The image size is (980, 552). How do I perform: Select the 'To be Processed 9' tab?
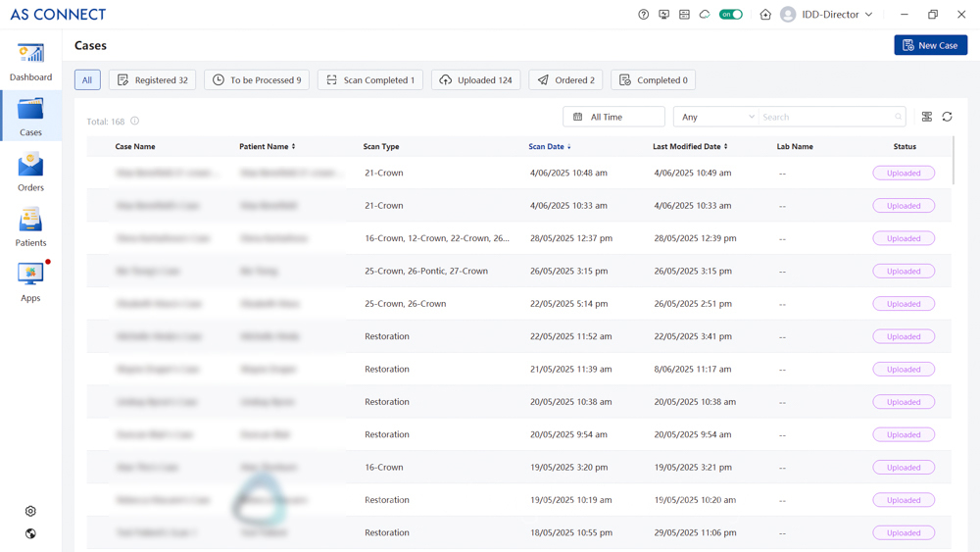257,80
